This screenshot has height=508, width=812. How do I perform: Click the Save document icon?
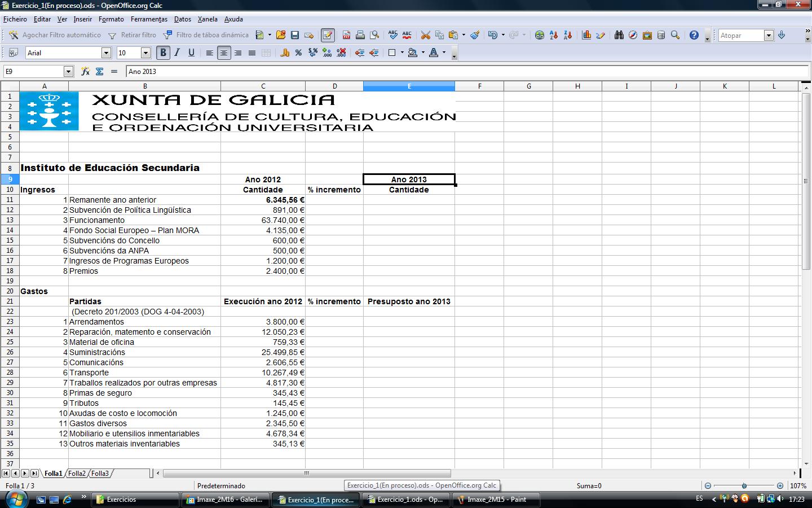(294, 35)
